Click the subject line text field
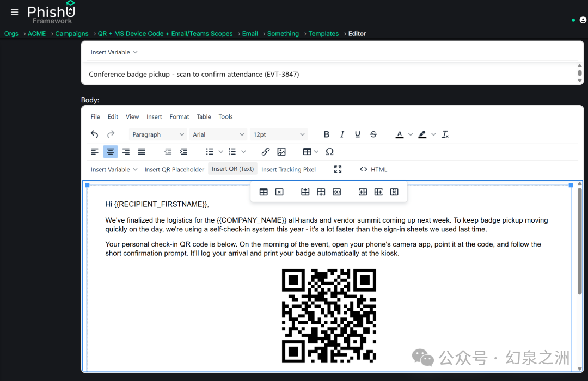Viewport: 588px width, 381px height. [x=330, y=74]
